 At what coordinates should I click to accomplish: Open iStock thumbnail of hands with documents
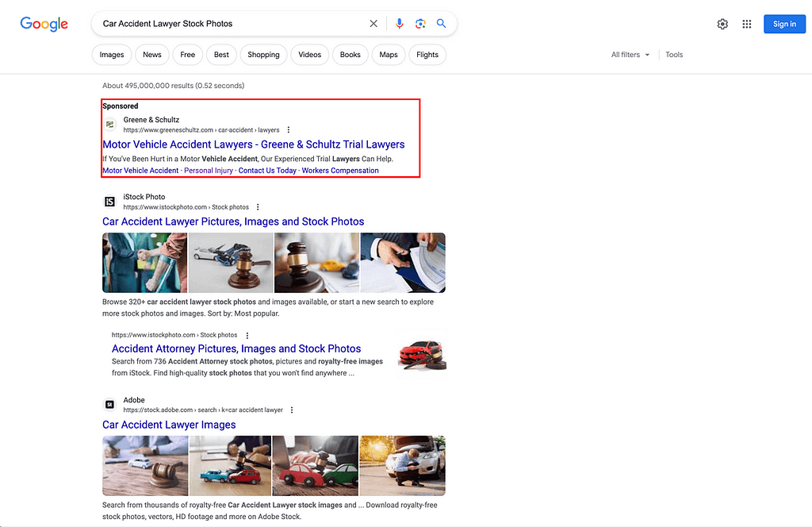403,263
